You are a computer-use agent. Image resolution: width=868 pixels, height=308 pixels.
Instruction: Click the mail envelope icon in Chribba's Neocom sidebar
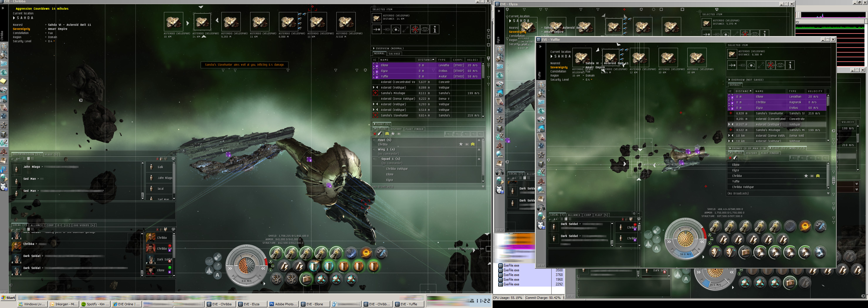(x=4, y=63)
